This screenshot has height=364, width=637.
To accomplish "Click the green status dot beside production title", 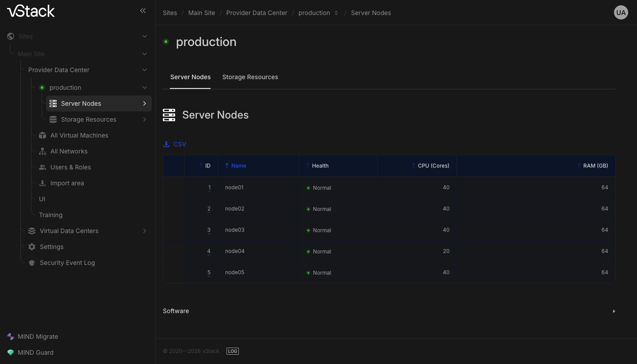I will point(166,42).
